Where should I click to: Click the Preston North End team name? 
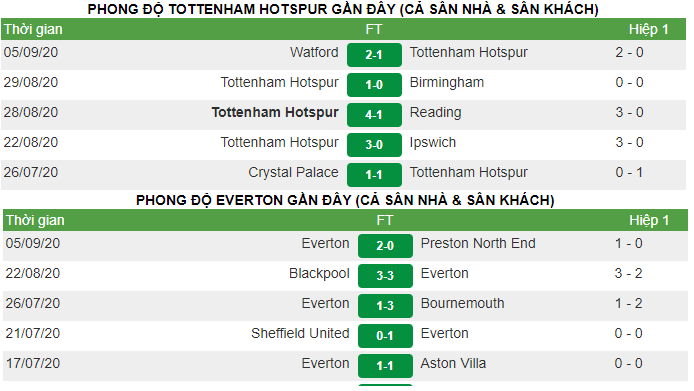478,243
